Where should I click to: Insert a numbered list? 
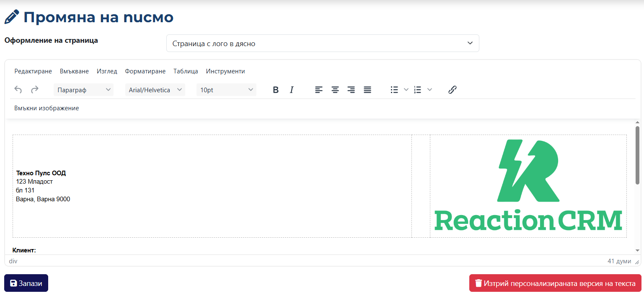pyautogui.click(x=417, y=90)
